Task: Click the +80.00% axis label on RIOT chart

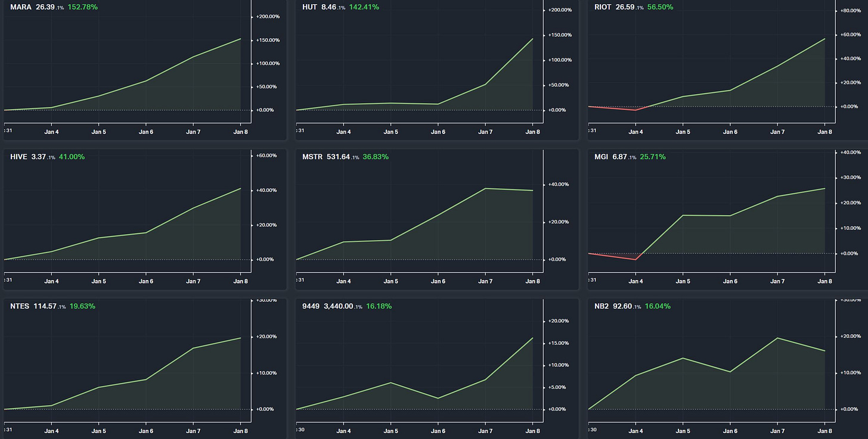Action: click(851, 11)
